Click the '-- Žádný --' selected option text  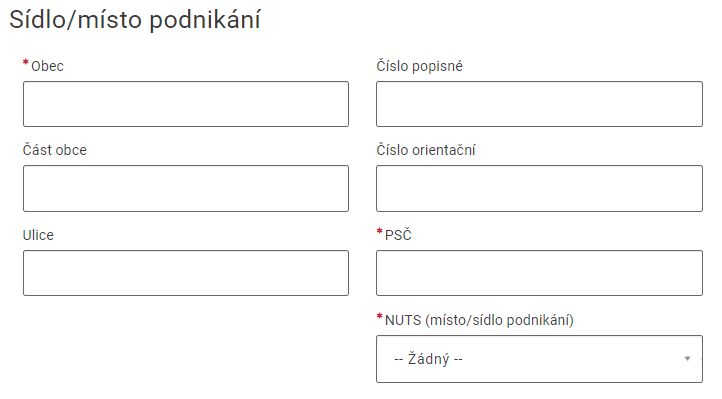coord(428,359)
